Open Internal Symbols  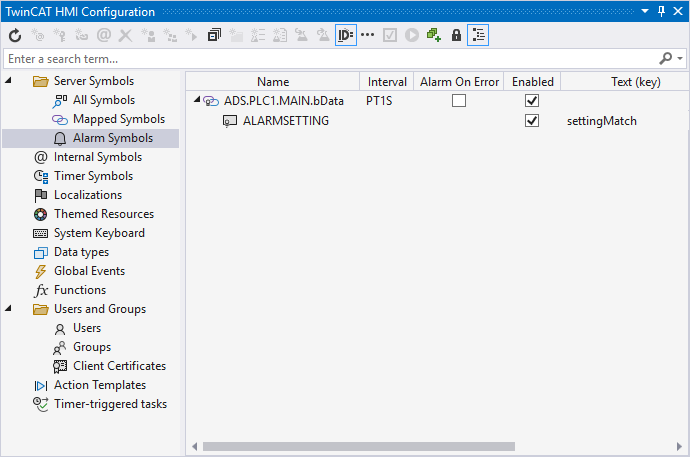pos(98,157)
